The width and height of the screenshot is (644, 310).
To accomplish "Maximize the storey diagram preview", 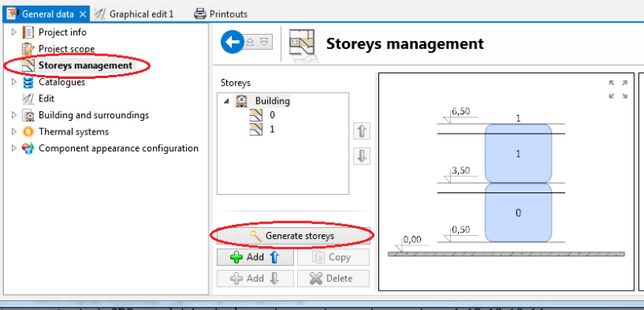I will (x=618, y=89).
